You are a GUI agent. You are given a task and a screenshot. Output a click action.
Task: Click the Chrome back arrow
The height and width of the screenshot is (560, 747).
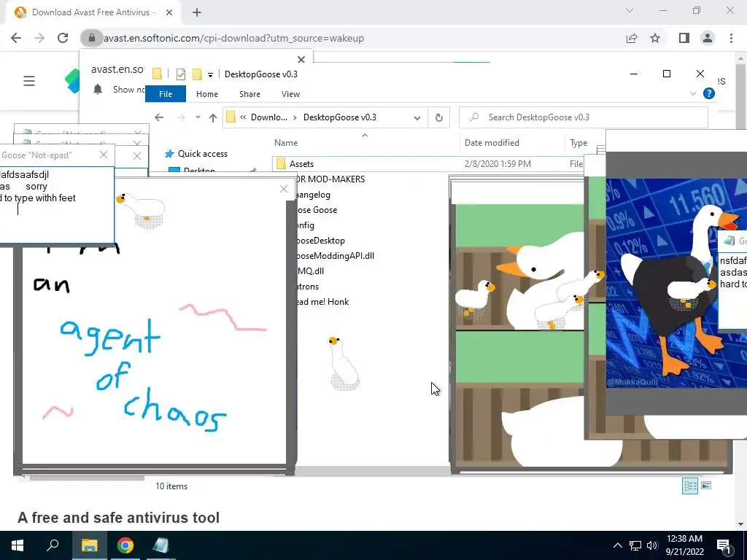16,38
